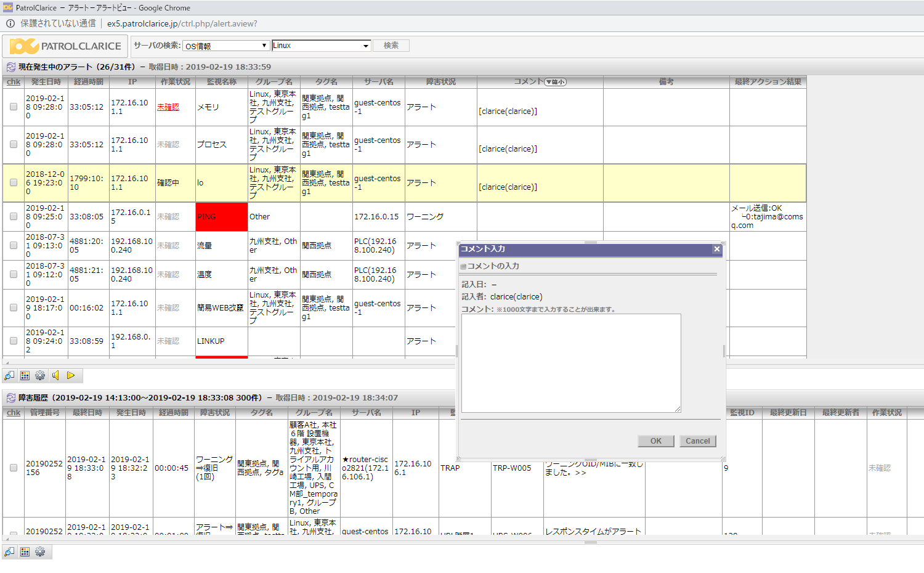
Task: Open gear settings in alert toolbar
Action: coord(40,376)
